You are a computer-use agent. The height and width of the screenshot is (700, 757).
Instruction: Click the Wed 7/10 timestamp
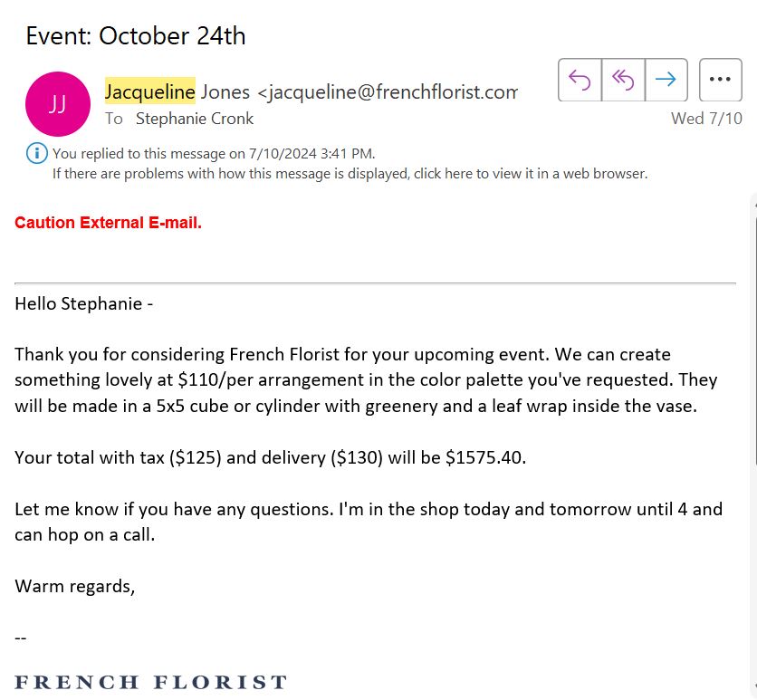[x=706, y=118]
